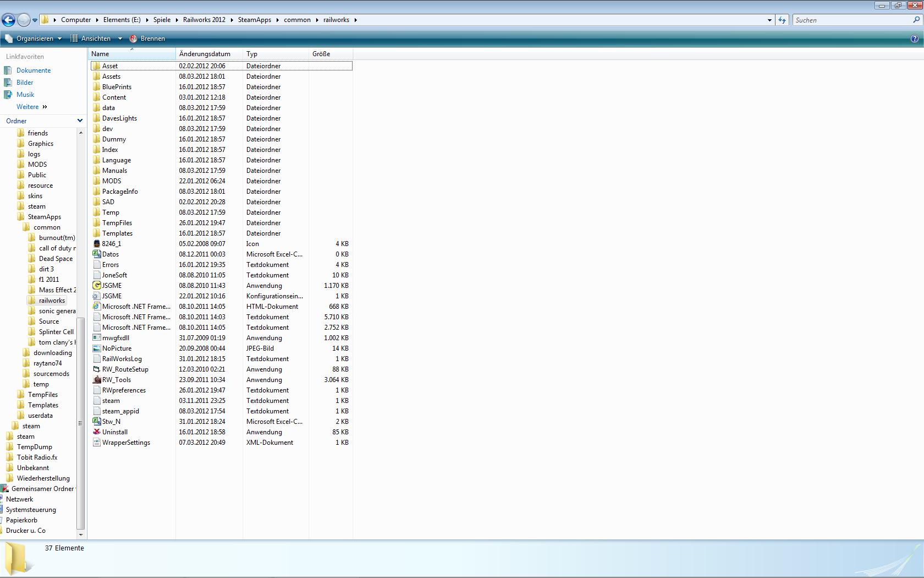Screen dimensions: 924x578
Task: Open the Musik favorite link
Action: pyautogui.click(x=25, y=95)
